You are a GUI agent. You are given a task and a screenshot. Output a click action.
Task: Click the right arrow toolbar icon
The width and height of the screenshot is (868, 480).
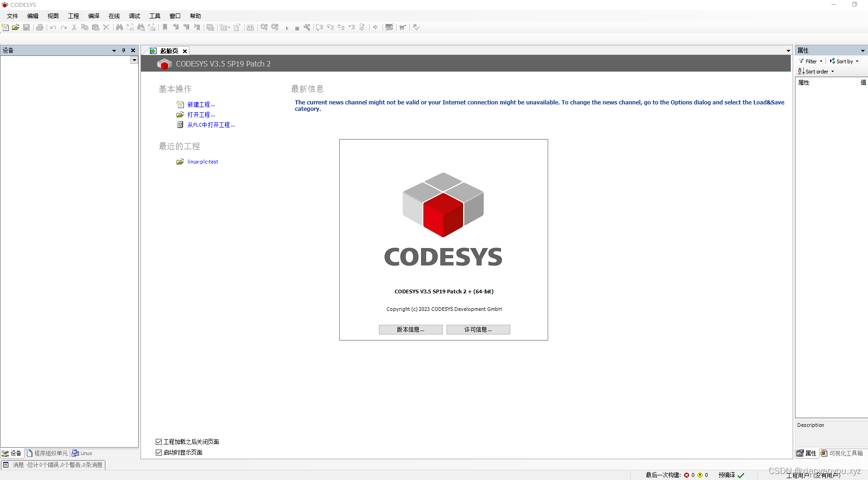point(375,27)
